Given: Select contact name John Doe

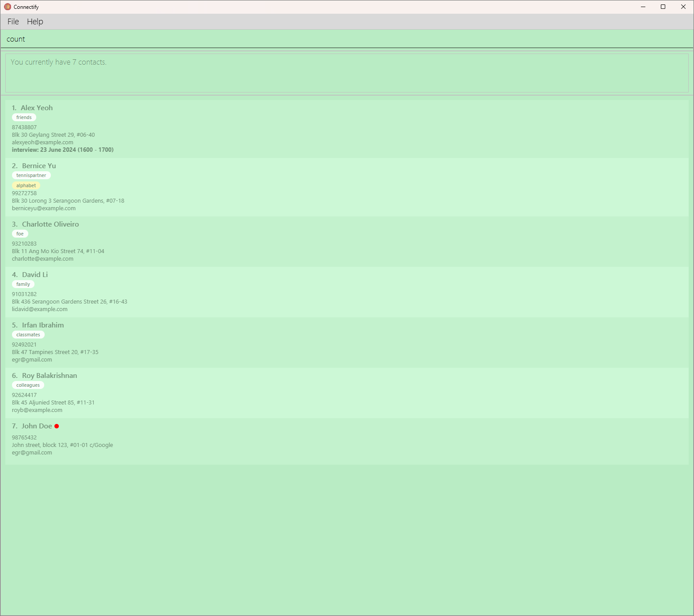Looking at the screenshot, I should pyautogui.click(x=37, y=426).
